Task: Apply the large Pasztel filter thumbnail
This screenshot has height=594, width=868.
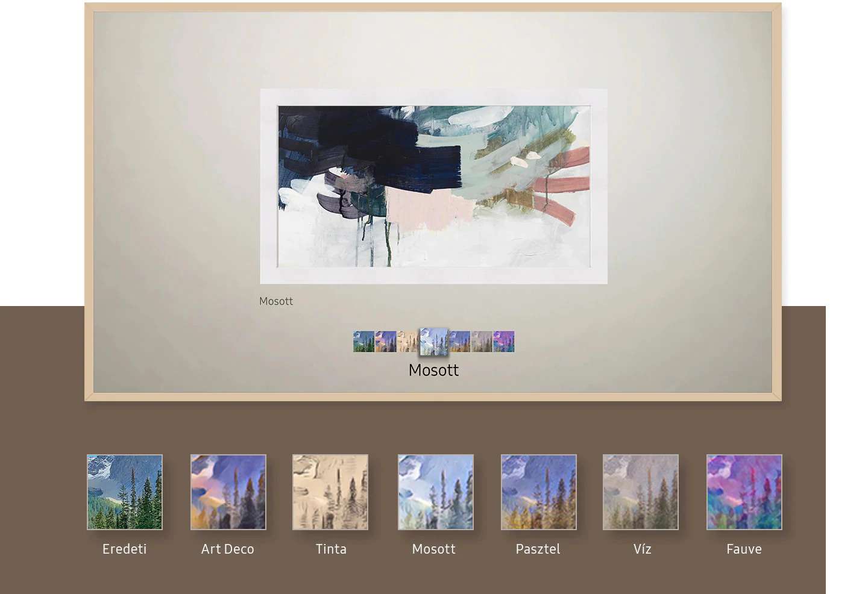Action: (x=538, y=492)
